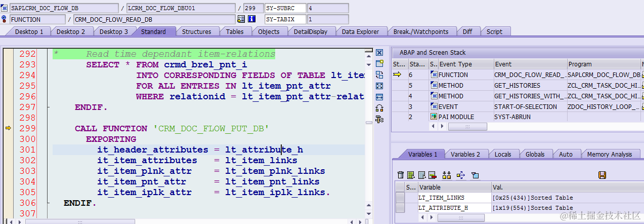Click the full-screen tool icon in vertical toolbar

click(380, 86)
